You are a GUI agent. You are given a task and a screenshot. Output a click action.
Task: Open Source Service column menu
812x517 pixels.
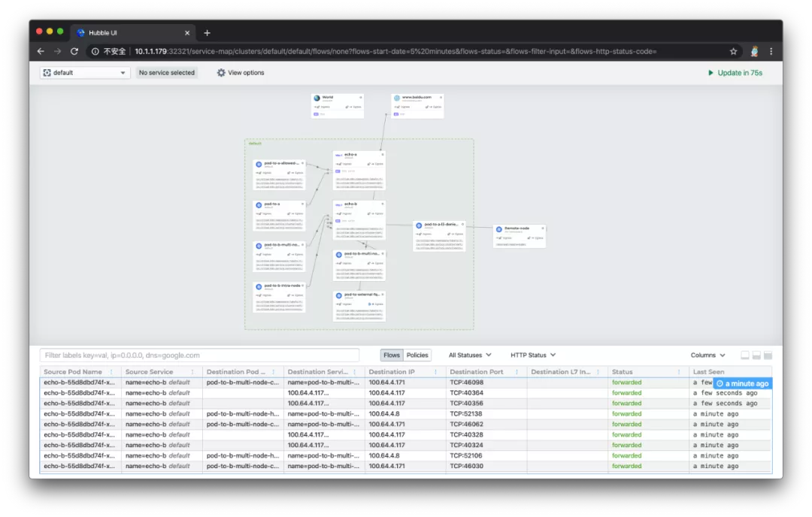pyautogui.click(x=192, y=371)
